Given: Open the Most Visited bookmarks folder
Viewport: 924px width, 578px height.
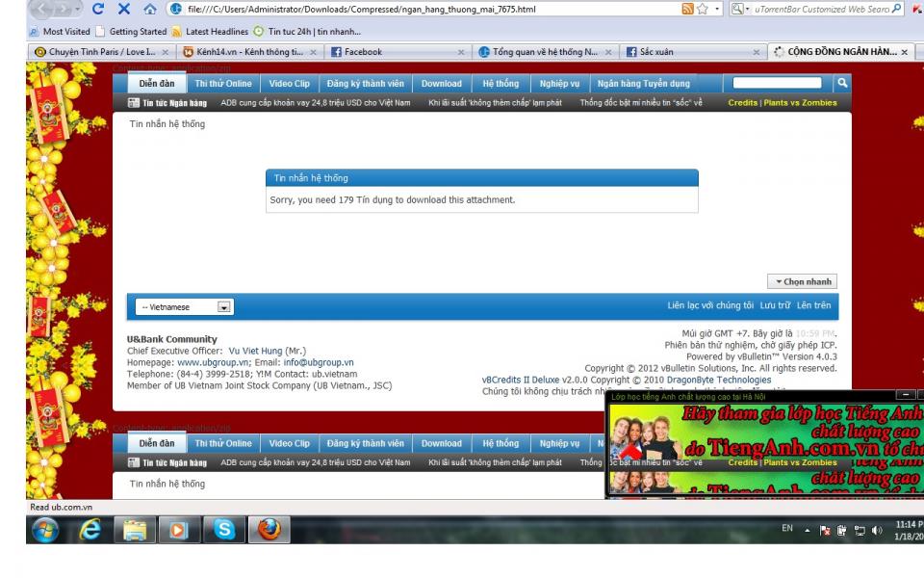Looking at the screenshot, I should coord(60,31).
